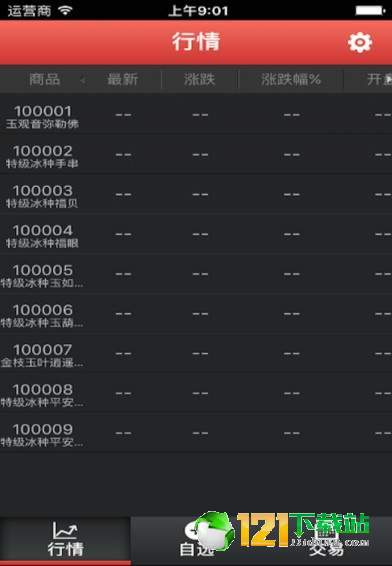Sort by 涨跌幅% column header

tap(291, 79)
